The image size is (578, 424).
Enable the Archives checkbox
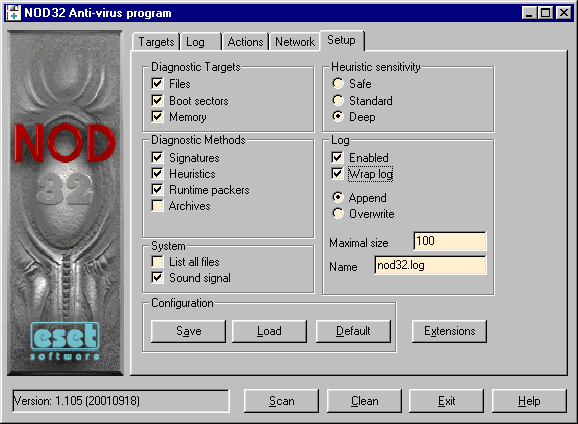(x=157, y=205)
